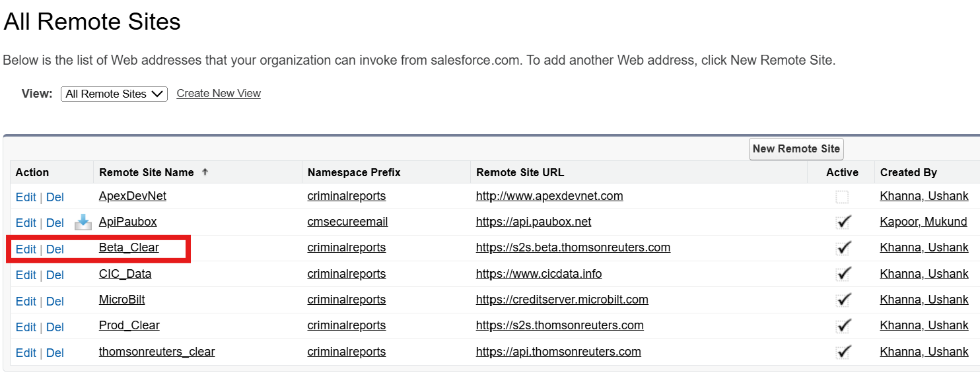Click the cmsecureemail namespace prefix link
The image size is (980, 388).
pos(347,222)
